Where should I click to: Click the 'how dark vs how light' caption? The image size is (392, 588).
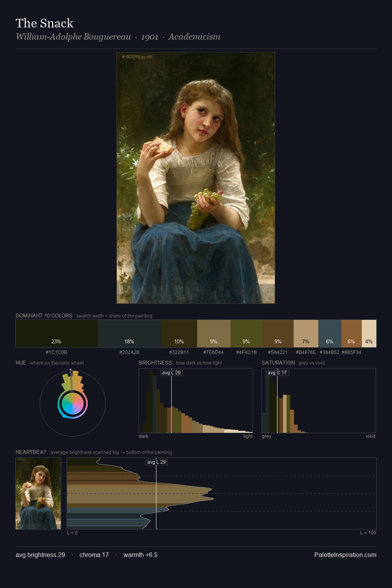[199, 363]
